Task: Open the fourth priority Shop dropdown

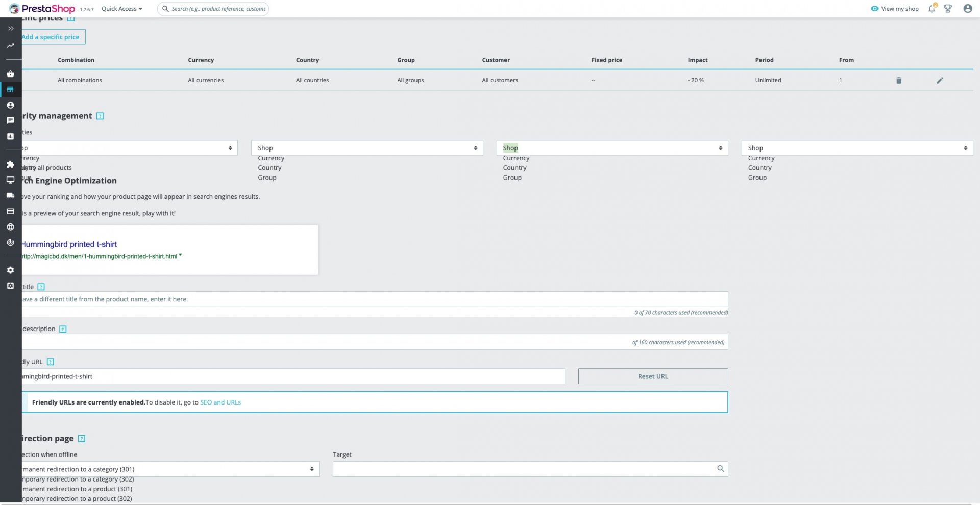Action: [857, 148]
